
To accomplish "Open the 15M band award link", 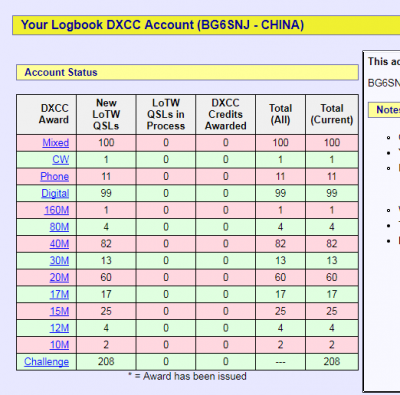I will [x=59, y=311].
